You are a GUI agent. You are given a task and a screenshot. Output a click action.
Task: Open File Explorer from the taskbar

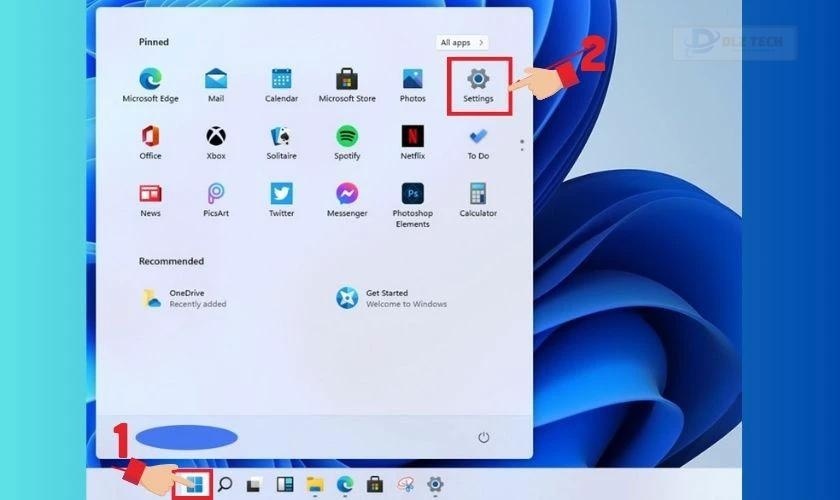[x=315, y=484]
